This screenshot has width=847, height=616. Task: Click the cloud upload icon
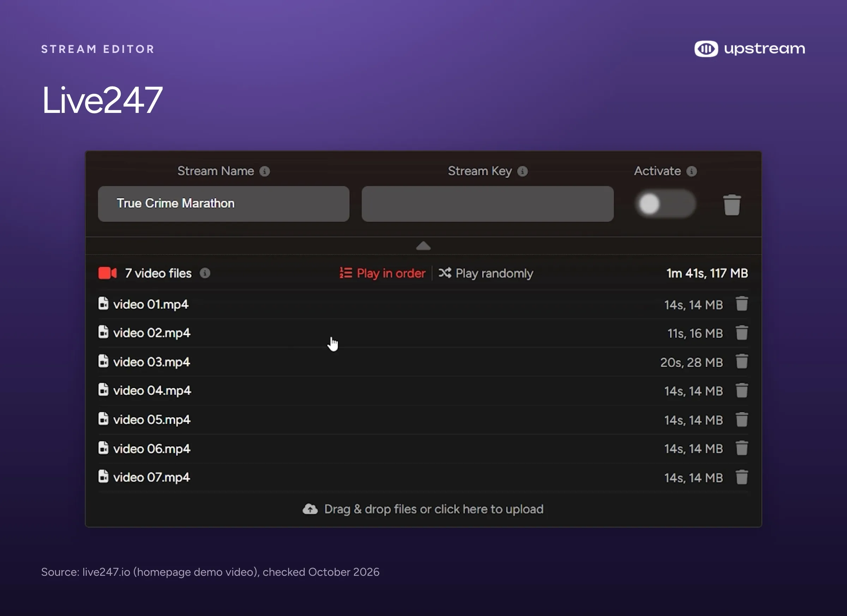310,509
